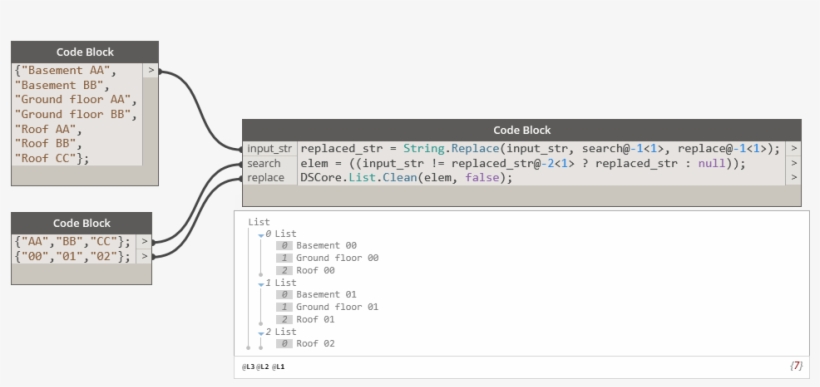Click the elem line output port
820x387 pixels.
(x=793, y=163)
